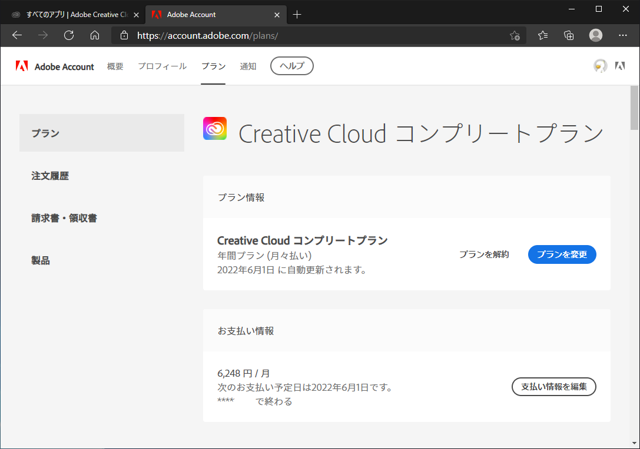Open the user account avatar in header
The image size is (640, 449).
click(600, 66)
